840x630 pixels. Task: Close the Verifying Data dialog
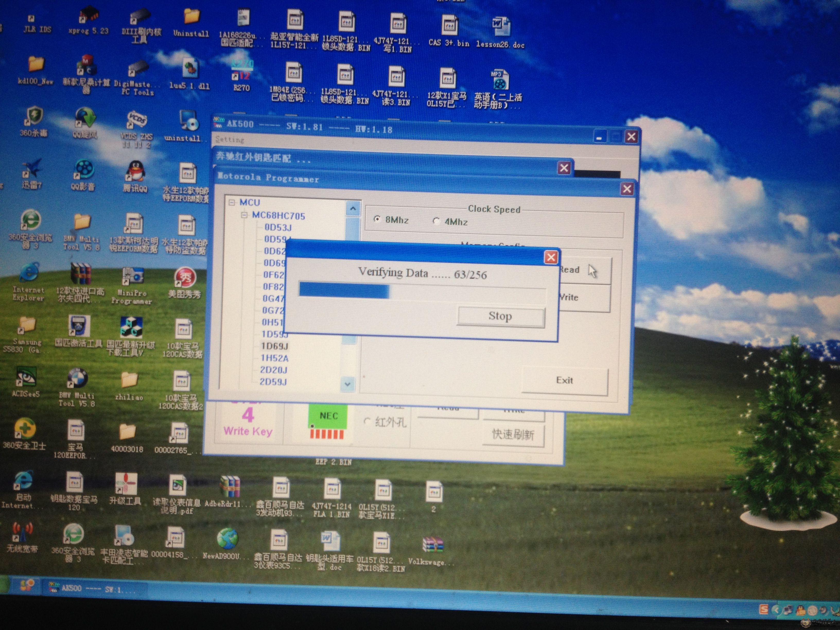[x=551, y=257]
